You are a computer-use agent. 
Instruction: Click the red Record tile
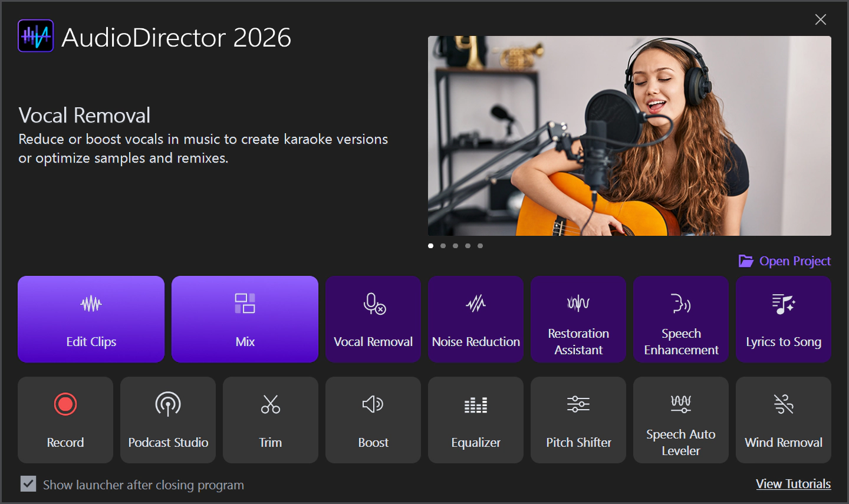pyautogui.click(x=65, y=420)
